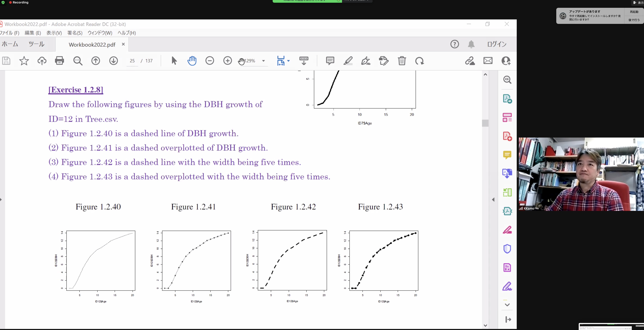This screenshot has height=330, width=644.
Task: Open Create PDF tool in right pane
Action: click(507, 136)
